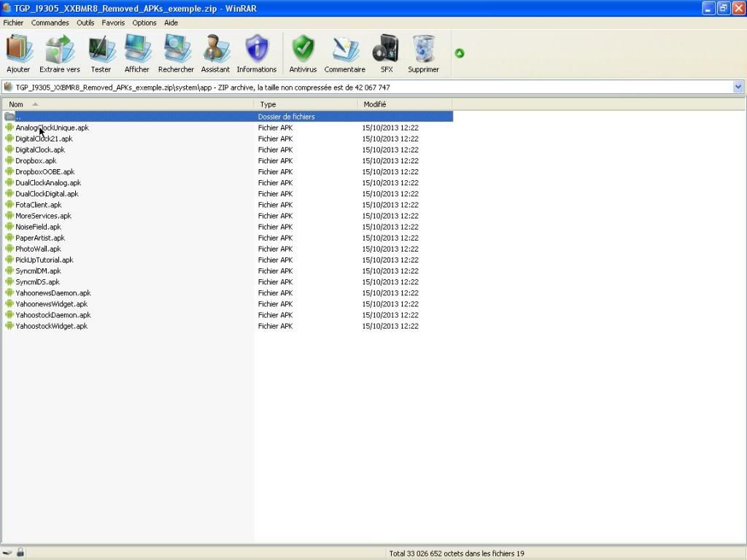Click Fichier APK type of SyncmlDM.apk
The width and height of the screenshot is (747, 560).
(275, 271)
